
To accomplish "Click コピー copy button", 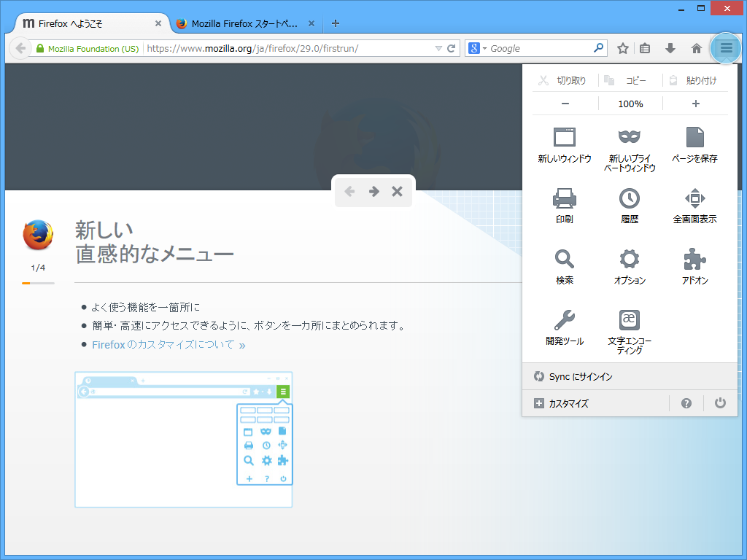I will point(629,80).
